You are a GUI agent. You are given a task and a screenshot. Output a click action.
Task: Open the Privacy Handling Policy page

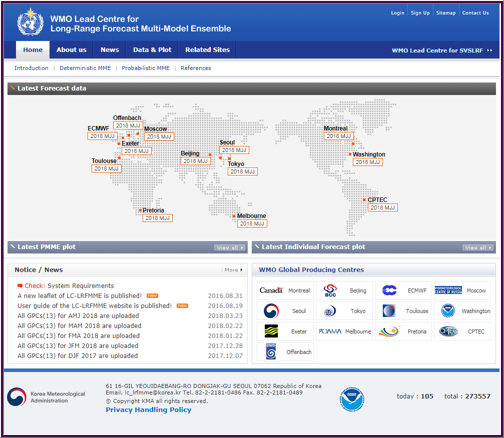[x=148, y=409]
